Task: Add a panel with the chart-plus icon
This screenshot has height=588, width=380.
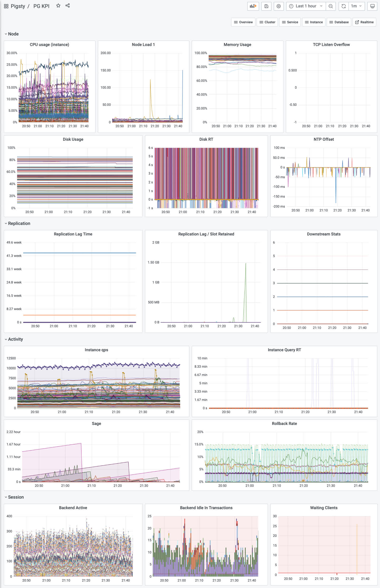Action: [253, 6]
